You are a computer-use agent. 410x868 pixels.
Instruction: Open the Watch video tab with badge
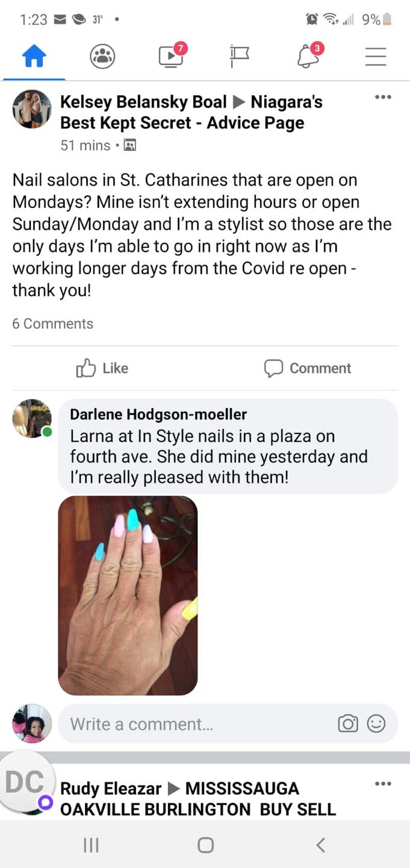tap(172, 55)
